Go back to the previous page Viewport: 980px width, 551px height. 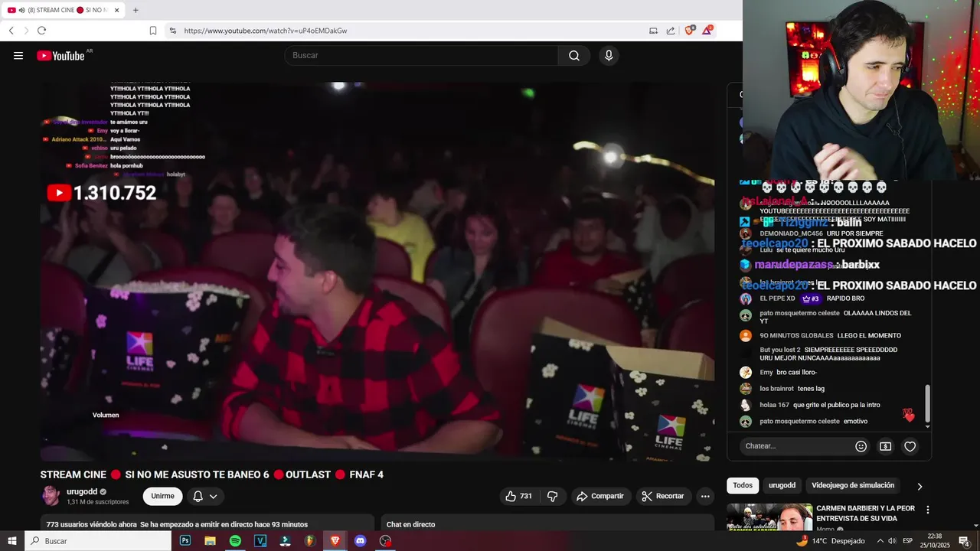point(11,31)
